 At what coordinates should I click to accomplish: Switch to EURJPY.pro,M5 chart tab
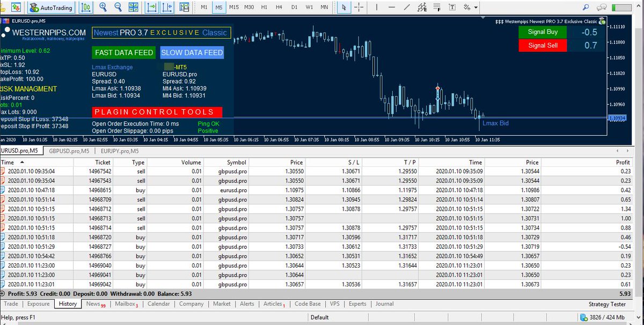click(x=119, y=151)
